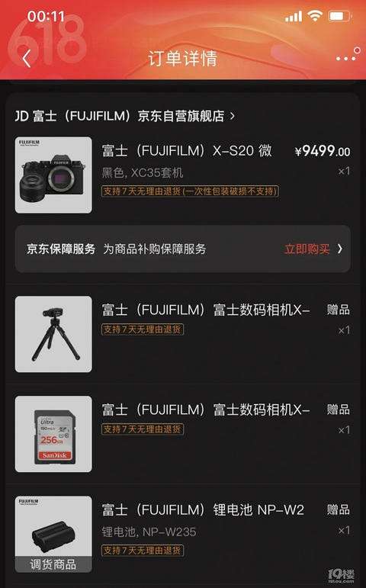Tap the back arrow in header

(26, 59)
